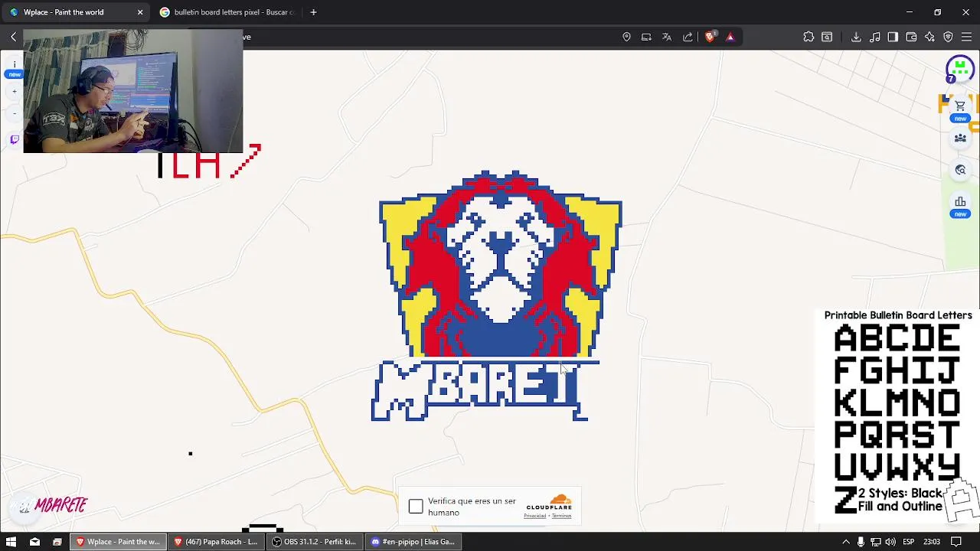Toggle the browser sidebar panel icon
This screenshot has width=980, height=551.
click(x=893, y=37)
